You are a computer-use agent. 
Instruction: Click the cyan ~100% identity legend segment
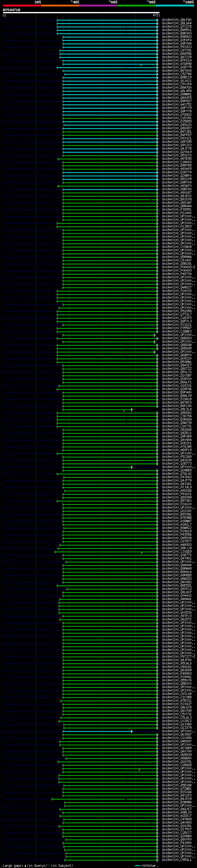click(175, 6)
